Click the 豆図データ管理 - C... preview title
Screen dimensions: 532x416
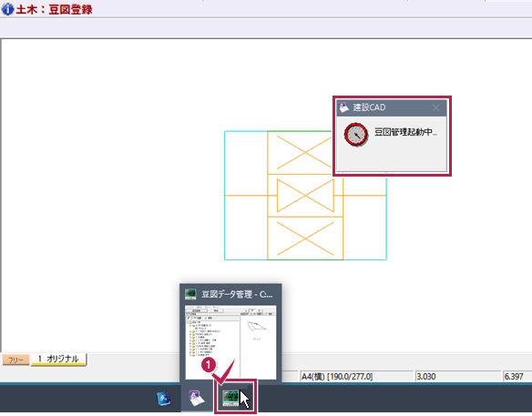(237, 294)
